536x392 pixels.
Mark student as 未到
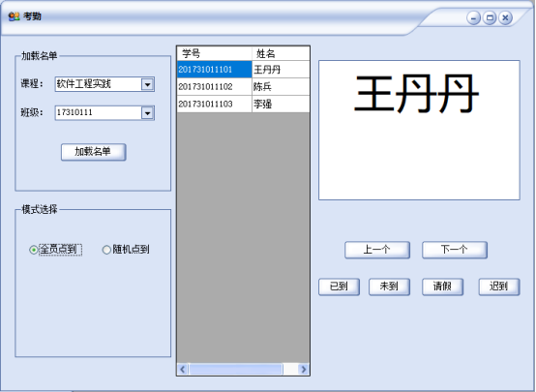(389, 286)
